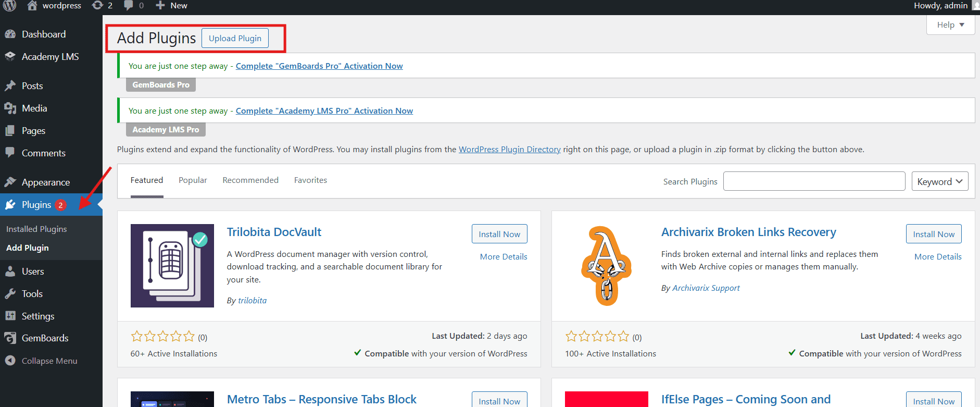Image resolution: width=980 pixels, height=407 pixels.
Task: Open the Keyword search type dropdown
Action: (939, 181)
